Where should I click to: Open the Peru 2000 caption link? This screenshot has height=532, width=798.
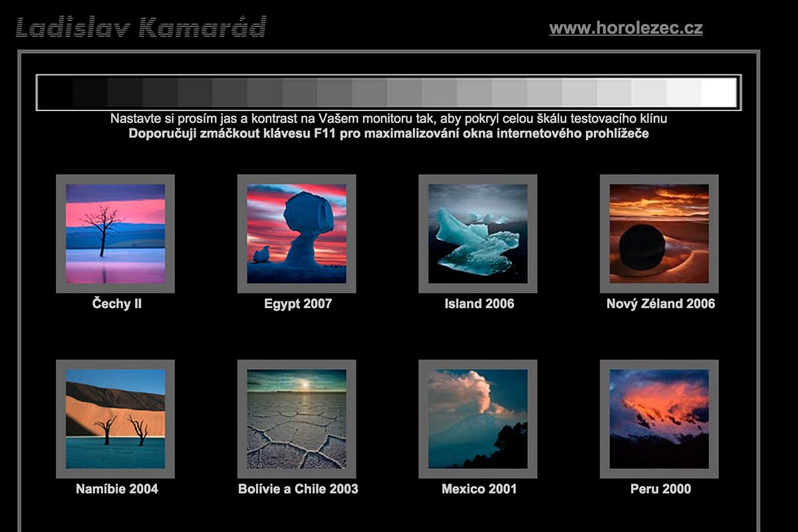coord(660,489)
